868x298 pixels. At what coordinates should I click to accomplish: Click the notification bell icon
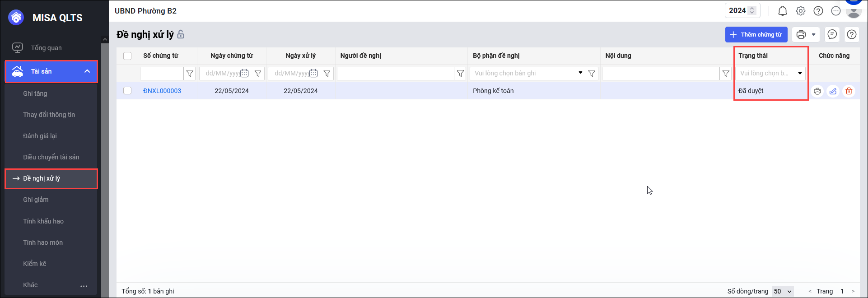(783, 11)
